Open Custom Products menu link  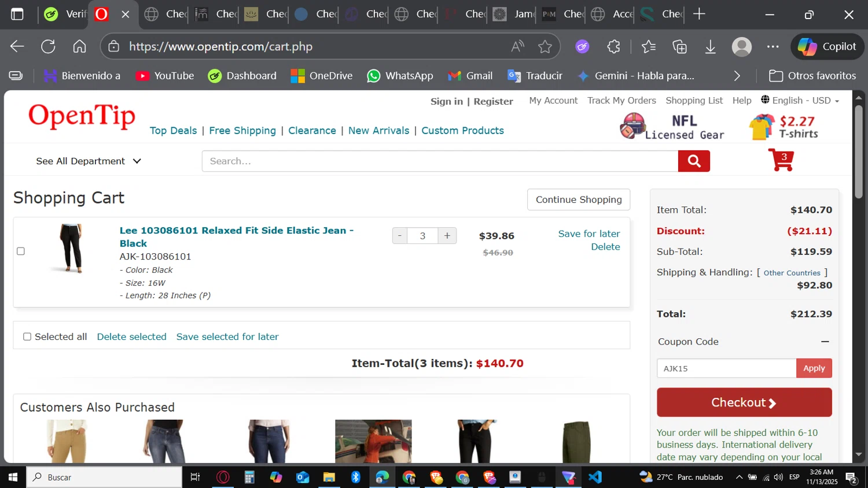[x=462, y=131]
